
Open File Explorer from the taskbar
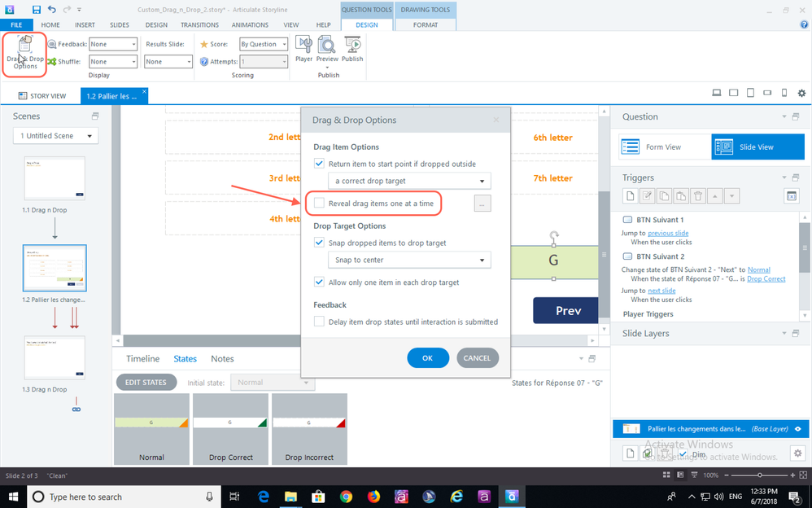click(291, 497)
